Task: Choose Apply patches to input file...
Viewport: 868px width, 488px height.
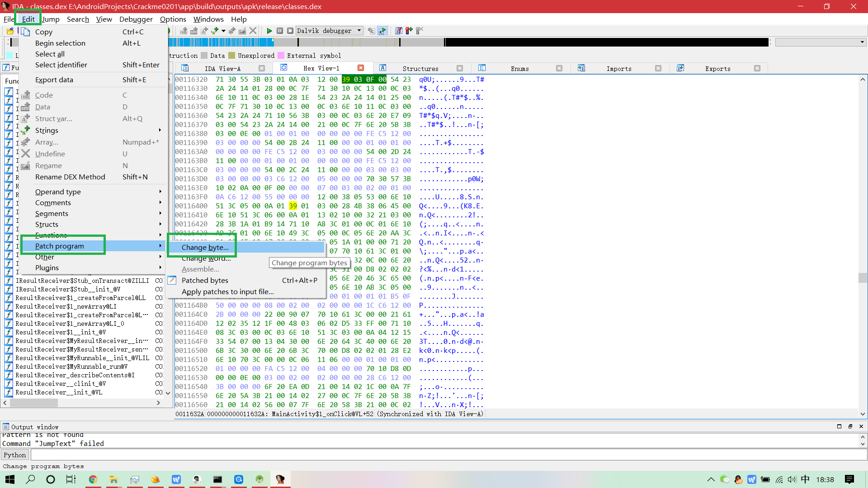Action: point(246,291)
